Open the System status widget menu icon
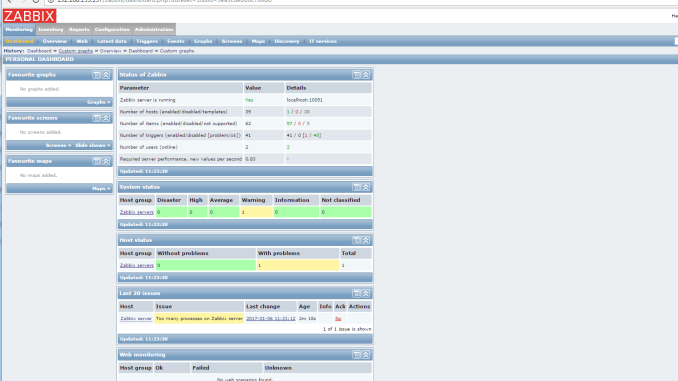This screenshot has width=678, height=381. point(356,187)
